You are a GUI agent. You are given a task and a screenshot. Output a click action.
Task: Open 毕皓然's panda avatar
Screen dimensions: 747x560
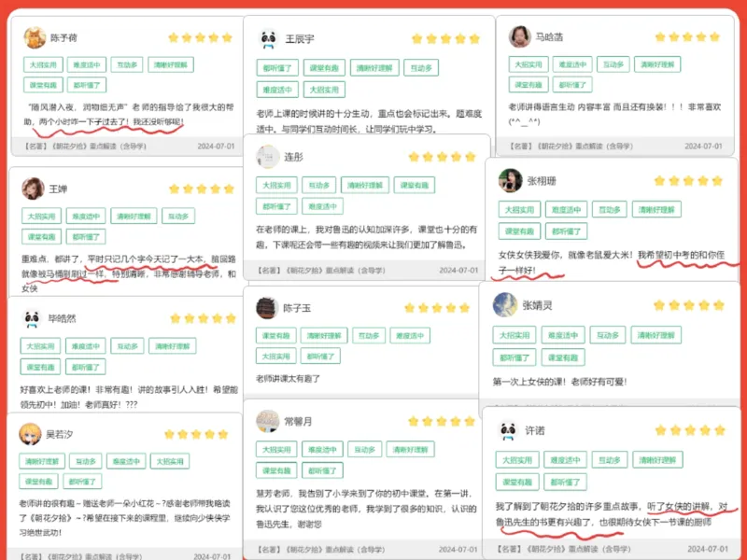(x=32, y=318)
